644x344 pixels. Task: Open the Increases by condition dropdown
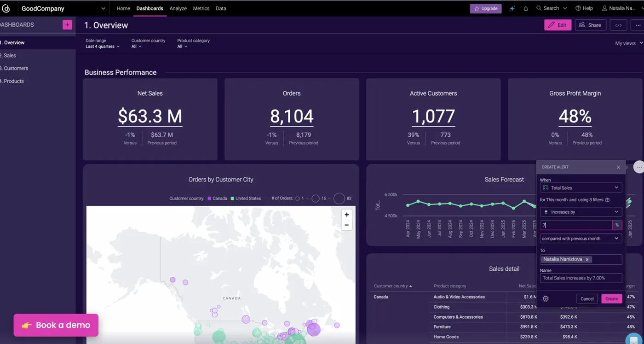tap(581, 212)
